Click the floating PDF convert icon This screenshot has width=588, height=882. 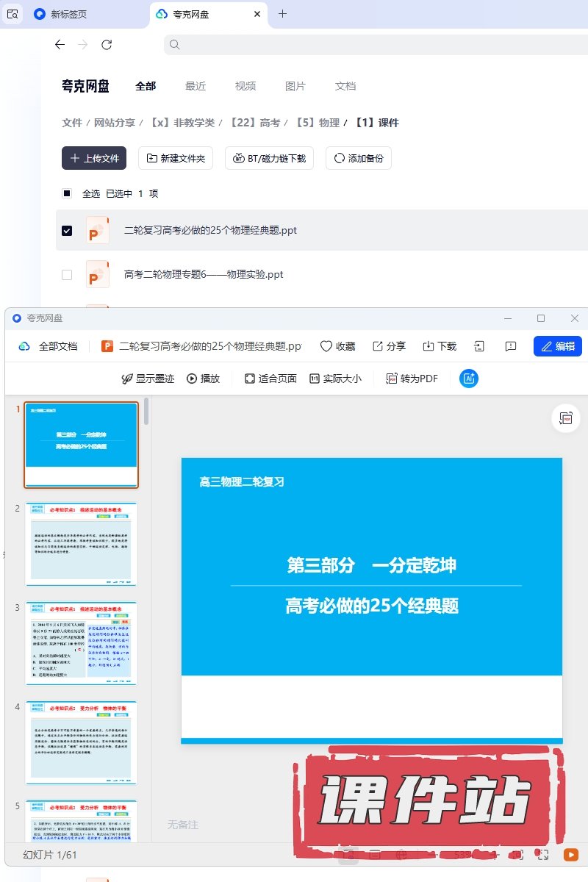565,417
